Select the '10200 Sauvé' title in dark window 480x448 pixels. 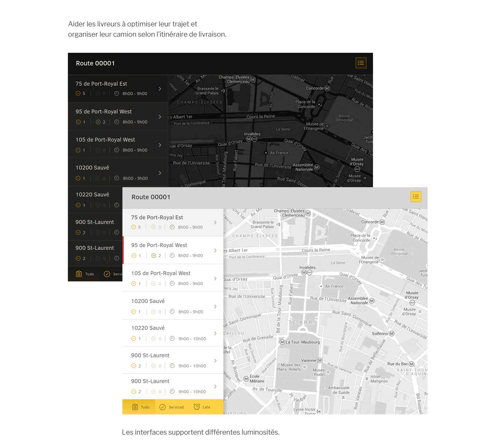coord(92,167)
